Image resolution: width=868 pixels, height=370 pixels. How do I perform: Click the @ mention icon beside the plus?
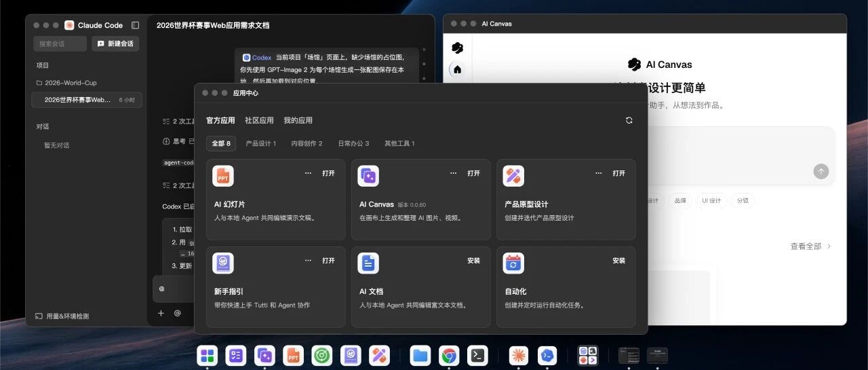click(x=178, y=313)
